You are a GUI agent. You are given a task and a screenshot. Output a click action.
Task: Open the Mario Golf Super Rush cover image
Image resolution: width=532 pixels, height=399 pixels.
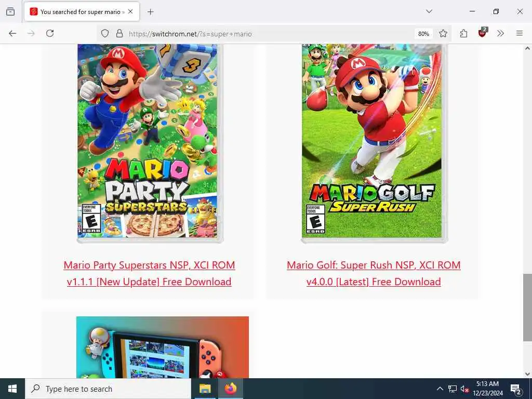pos(374,142)
